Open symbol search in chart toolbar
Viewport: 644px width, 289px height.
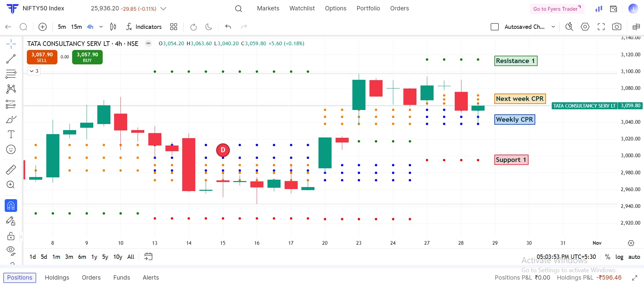click(23, 27)
